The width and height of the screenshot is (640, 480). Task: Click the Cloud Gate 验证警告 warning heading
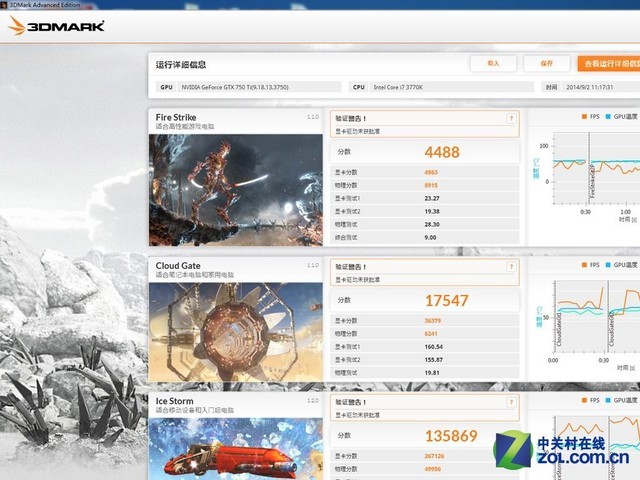[351, 267]
